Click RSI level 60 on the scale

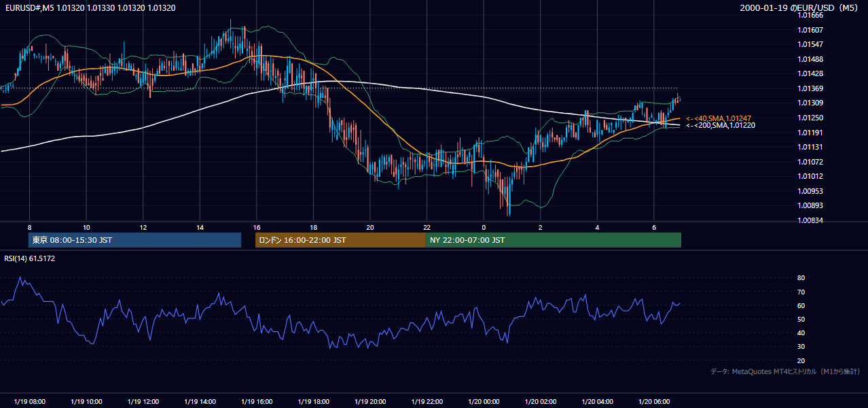click(x=801, y=305)
